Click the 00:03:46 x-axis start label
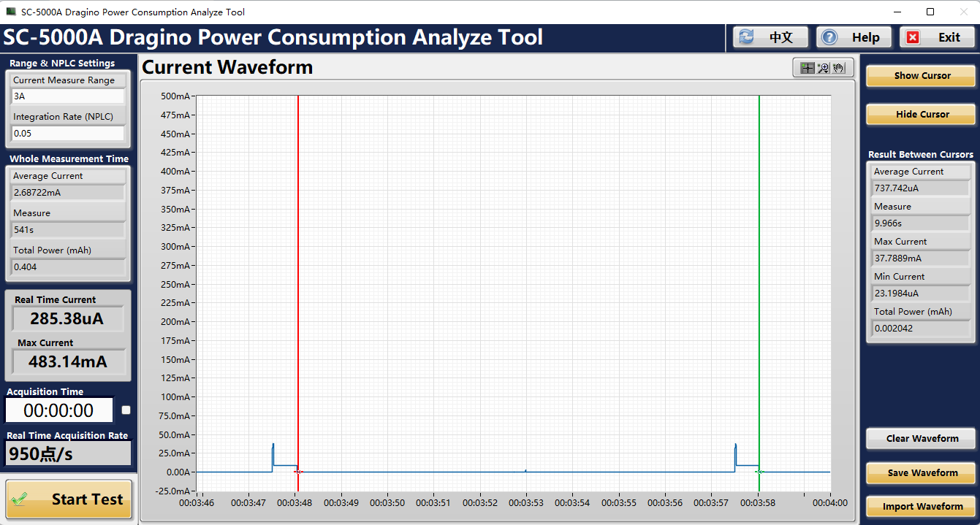 197,503
